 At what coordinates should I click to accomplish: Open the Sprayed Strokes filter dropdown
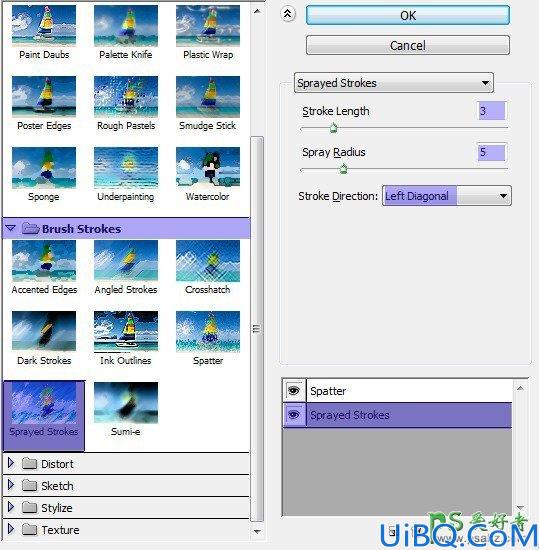394,83
